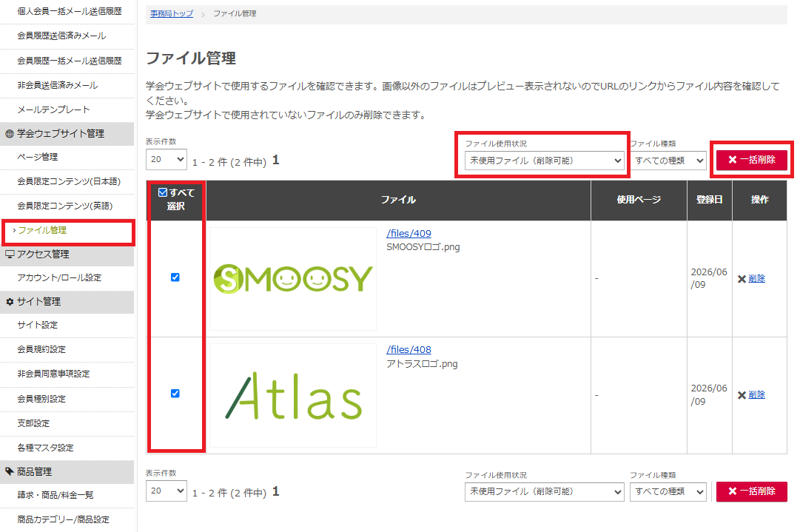
Task: Open メールテンプレート menu item
Action: [53, 110]
